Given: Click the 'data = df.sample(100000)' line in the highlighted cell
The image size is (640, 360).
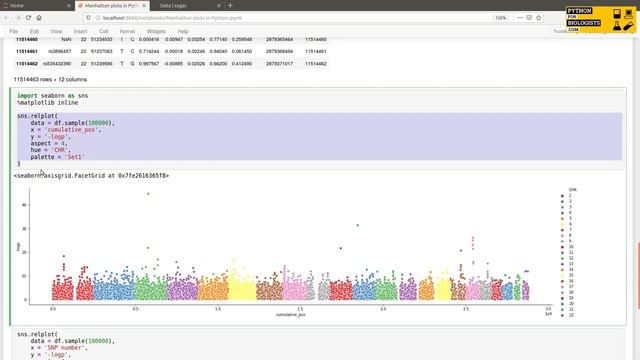Looking at the screenshot, I should click(73, 123).
